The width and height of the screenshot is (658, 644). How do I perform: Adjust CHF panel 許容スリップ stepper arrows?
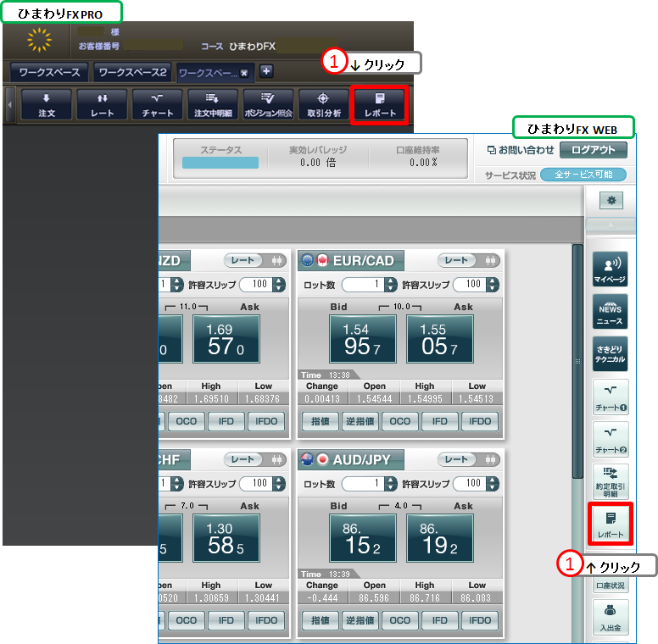(279, 484)
